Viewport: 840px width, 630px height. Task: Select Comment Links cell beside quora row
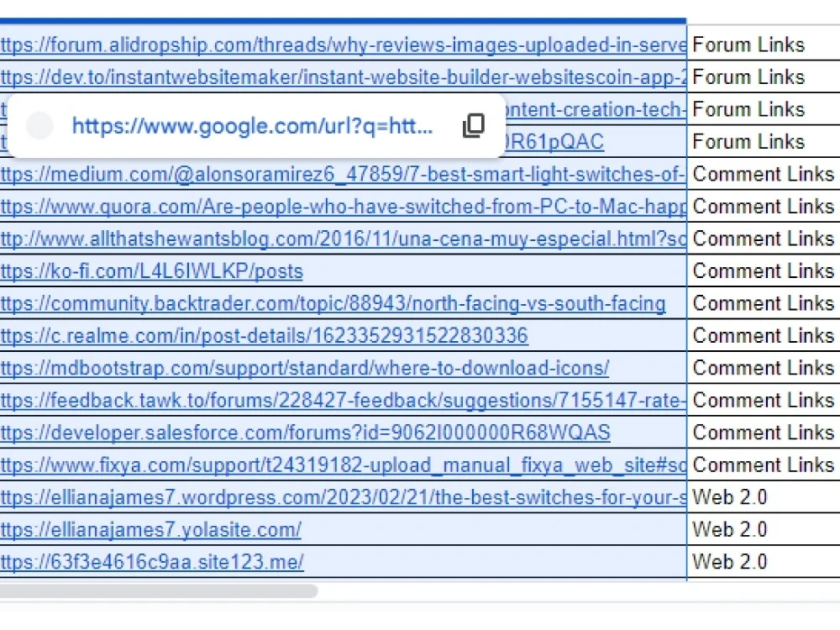(x=764, y=207)
